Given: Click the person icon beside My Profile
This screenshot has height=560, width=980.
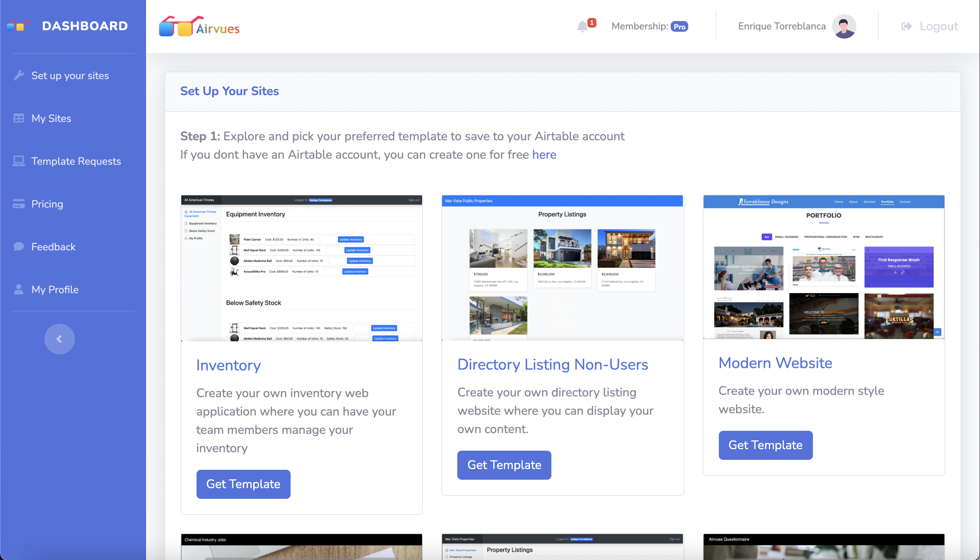Looking at the screenshot, I should click(x=18, y=289).
